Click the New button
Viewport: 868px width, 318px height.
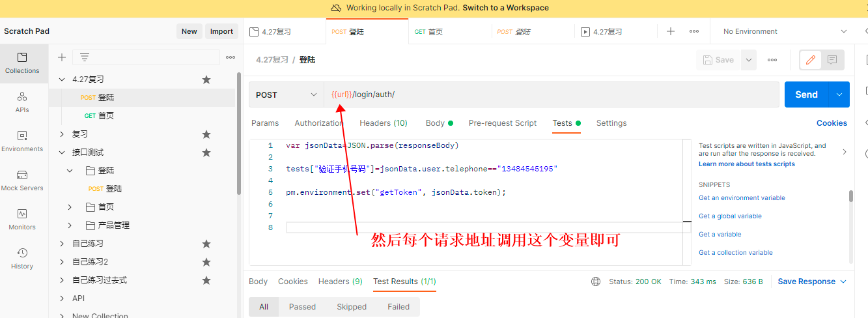pyautogui.click(x=189, y=31)
